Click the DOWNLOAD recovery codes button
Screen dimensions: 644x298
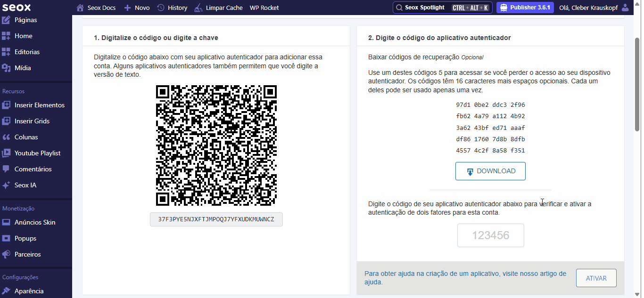[x=490, y=171]
